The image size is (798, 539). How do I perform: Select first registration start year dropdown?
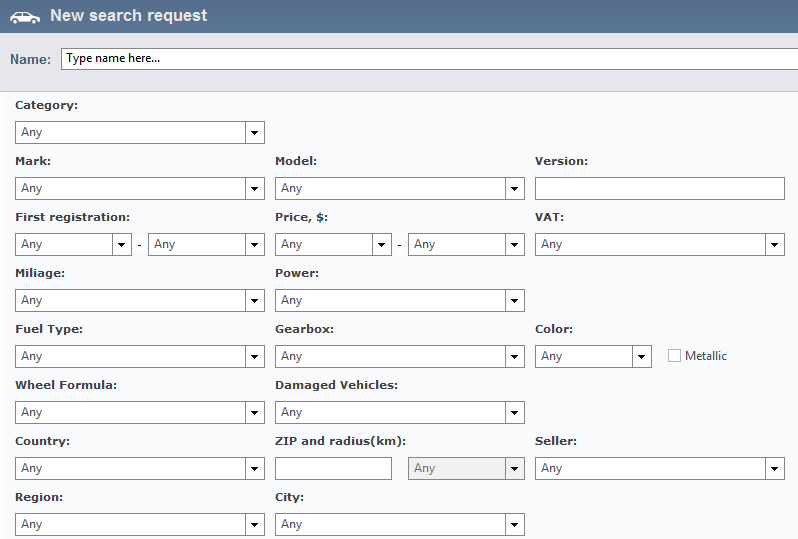tap(73, 244)
